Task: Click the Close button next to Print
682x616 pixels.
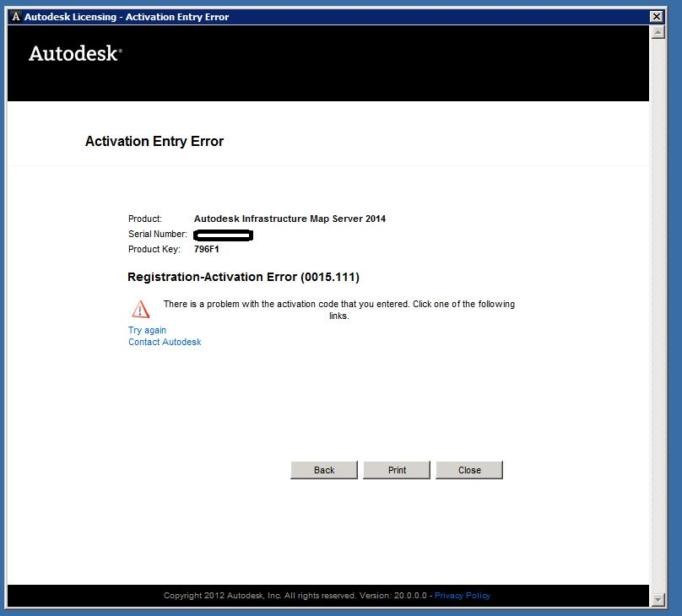Action: pos(469,470)
